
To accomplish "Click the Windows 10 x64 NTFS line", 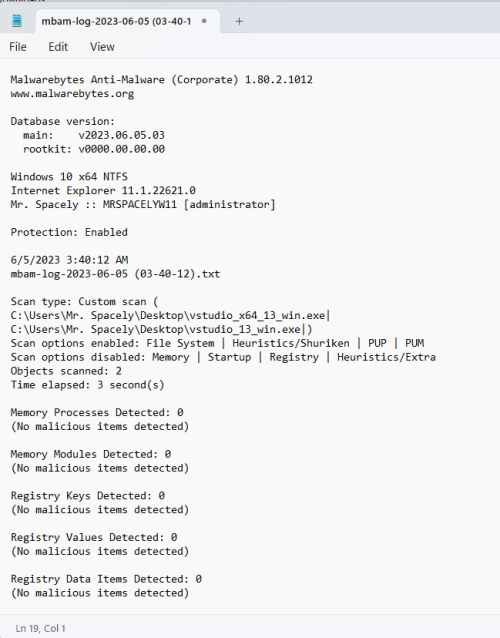I will pyautogui.click(x=69, y=177).
